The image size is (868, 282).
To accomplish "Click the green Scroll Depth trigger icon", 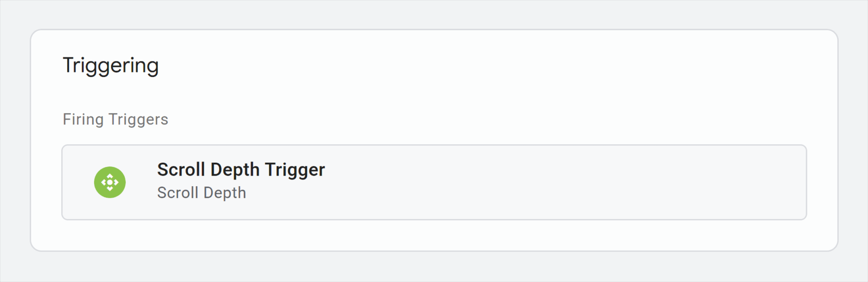I will [110, 182].
